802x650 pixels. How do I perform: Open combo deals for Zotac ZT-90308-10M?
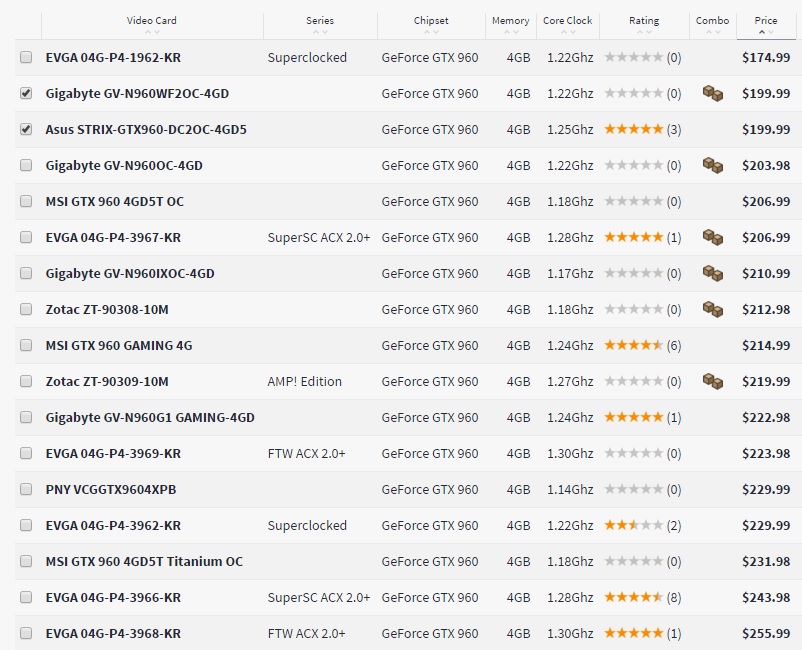712,309
